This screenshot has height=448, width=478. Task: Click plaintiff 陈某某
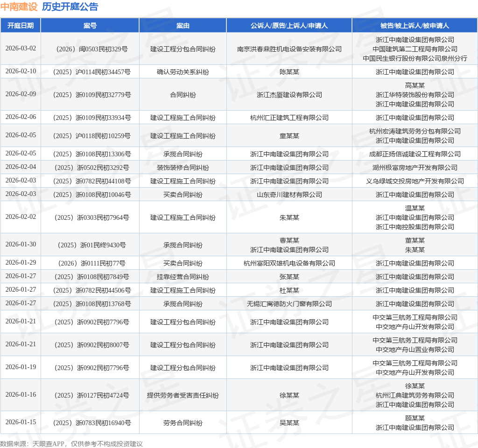(289, 72)
